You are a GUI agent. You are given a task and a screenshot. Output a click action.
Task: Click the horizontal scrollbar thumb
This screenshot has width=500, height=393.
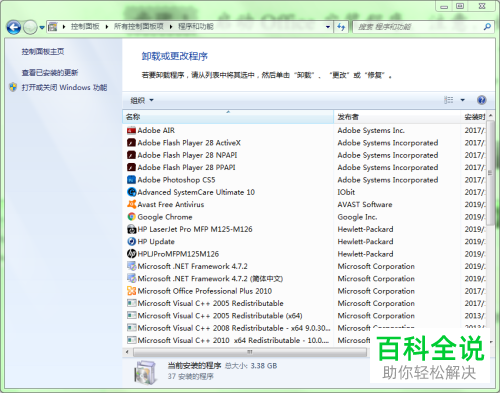pyautogui.click(x=250, y=352)
